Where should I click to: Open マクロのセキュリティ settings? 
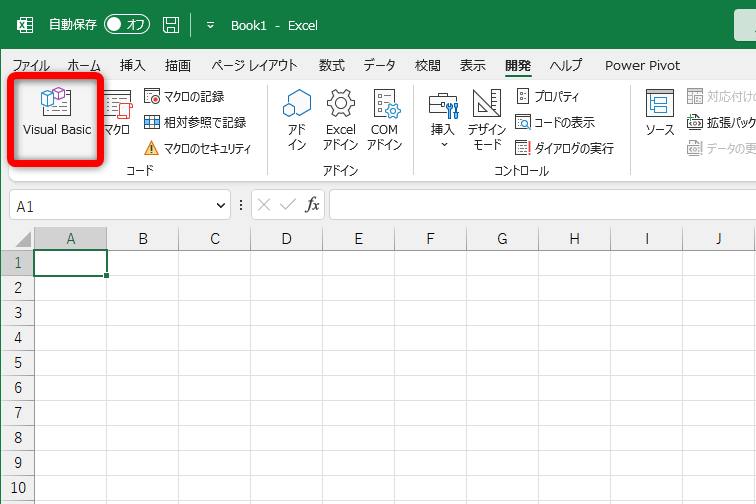(x=198, y=148)
